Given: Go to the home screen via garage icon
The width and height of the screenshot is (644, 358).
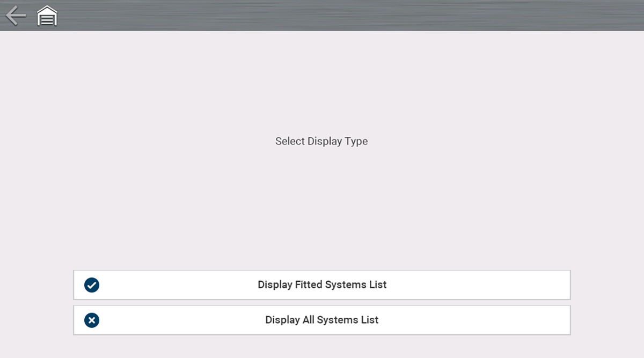Looking at the screenshot, I should [x=47, y=17].
